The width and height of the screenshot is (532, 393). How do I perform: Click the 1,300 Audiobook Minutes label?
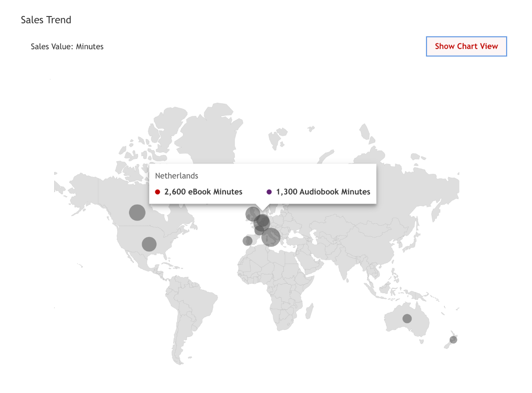click(x=323, y=192)
